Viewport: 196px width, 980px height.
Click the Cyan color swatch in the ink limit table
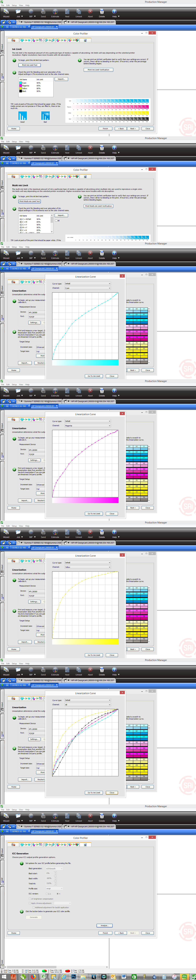click(20, 83)
